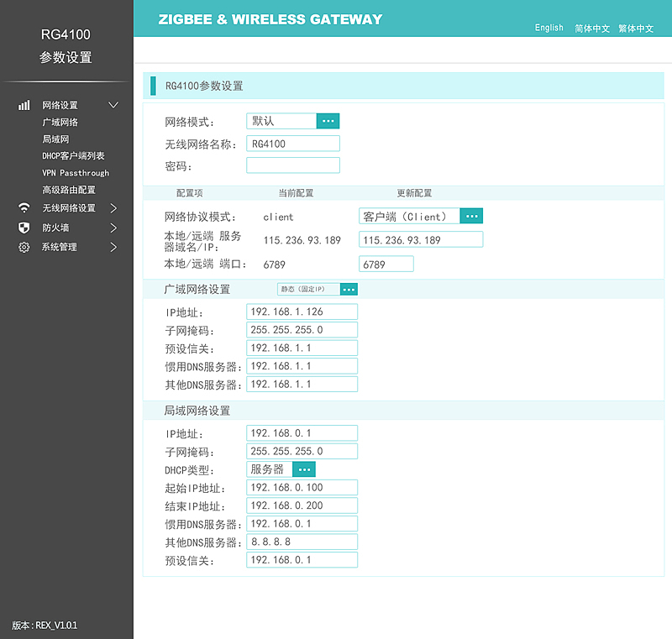Image resolution: width=672 pixels, height=639 pixels.
Task: Click the WAN 预设信关 field 192.168.1.1
Action: click(302, 348)
